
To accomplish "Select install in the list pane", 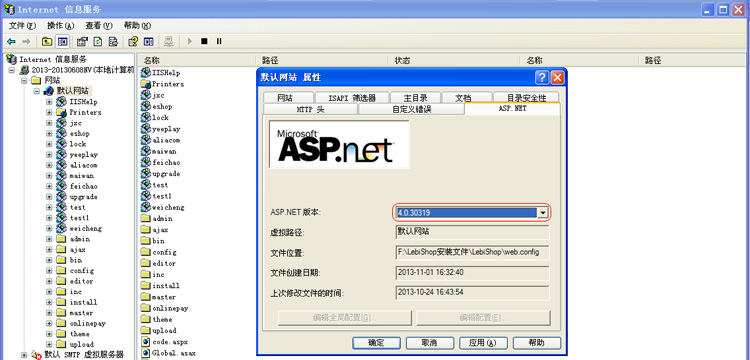I will [x=166, y=285].
